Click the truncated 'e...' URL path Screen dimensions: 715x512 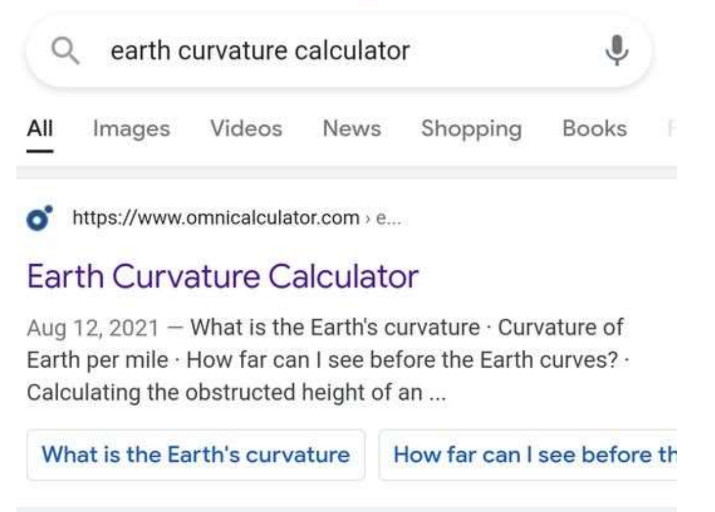pyautogui.click(x=389, y=218)
